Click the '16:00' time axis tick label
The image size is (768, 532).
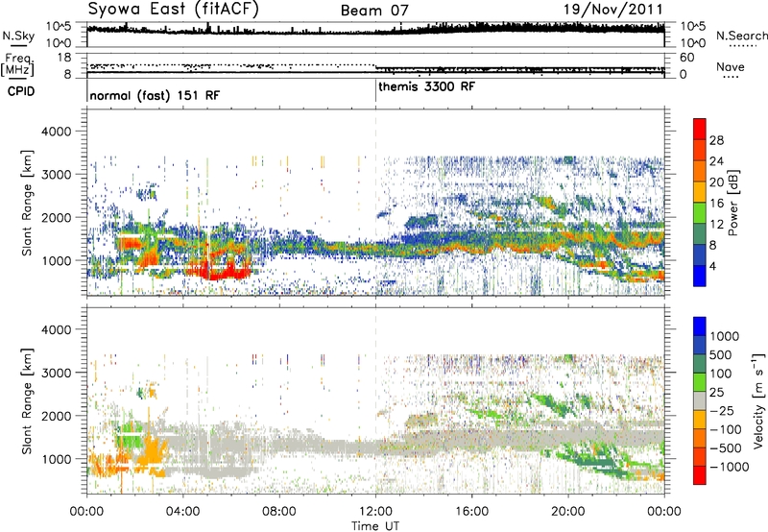click(471, 512)
